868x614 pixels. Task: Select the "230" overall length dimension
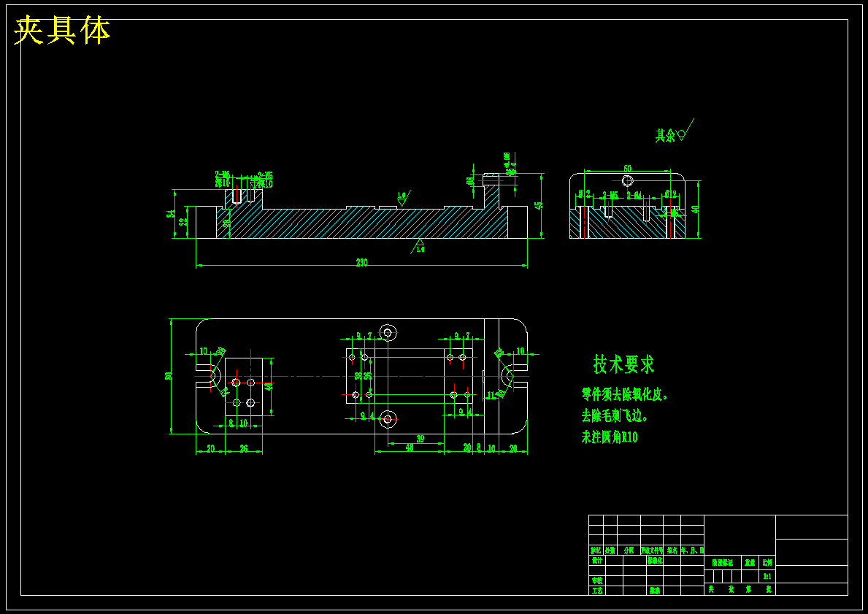point(361,263)
